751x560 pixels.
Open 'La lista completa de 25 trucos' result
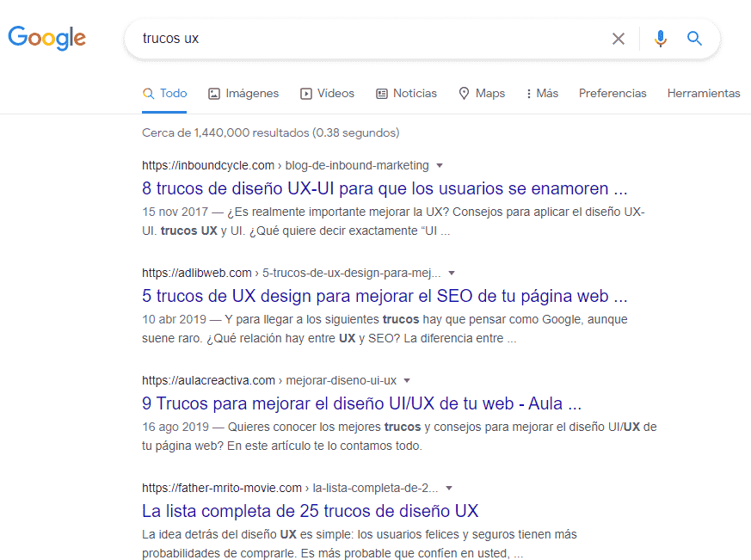[x=310, y=511]
